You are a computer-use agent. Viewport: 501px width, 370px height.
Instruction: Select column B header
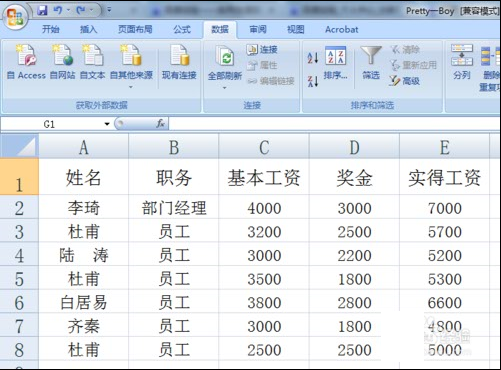click(x=174, y=147)
